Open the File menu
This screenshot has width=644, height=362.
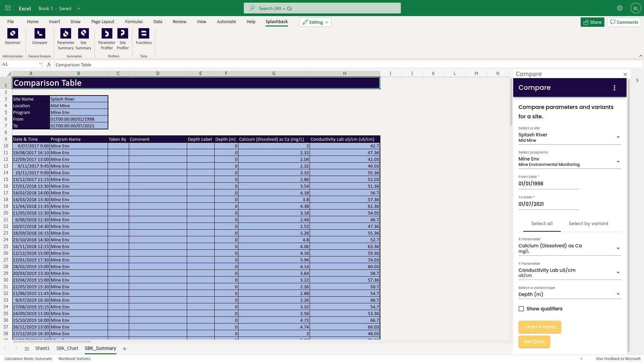tap(11, 22)
